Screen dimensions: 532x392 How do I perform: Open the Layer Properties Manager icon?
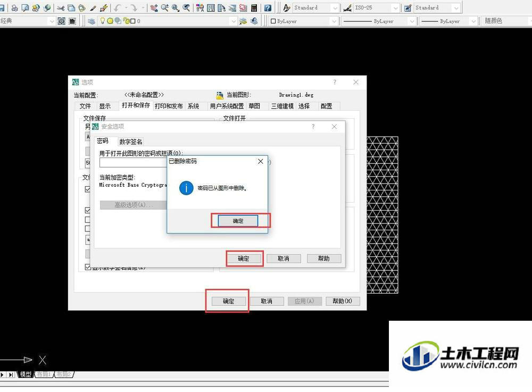(x=92, y=21)
